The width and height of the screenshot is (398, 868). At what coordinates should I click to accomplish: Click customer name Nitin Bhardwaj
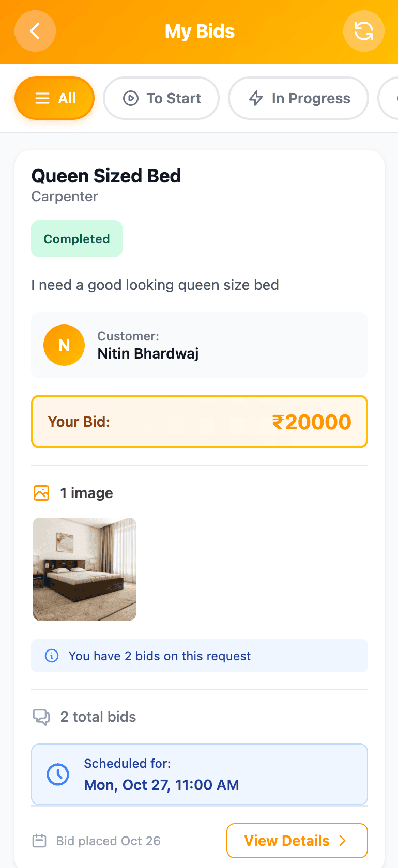[x=148, y=353]
